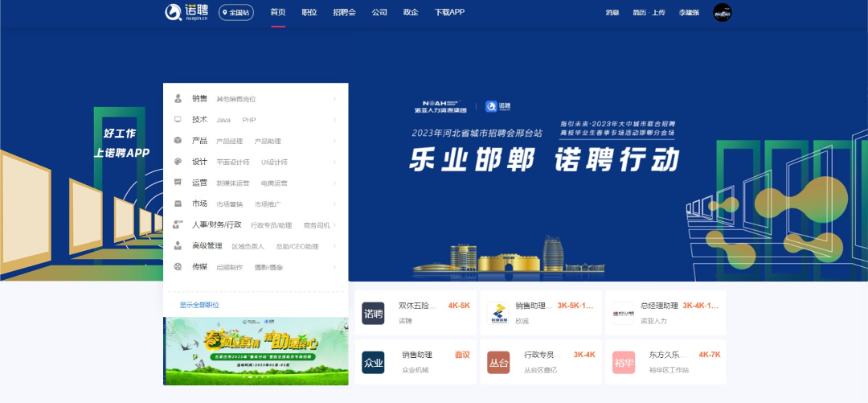Click the 市场 category envelope icon

click(x=178, y=204)
